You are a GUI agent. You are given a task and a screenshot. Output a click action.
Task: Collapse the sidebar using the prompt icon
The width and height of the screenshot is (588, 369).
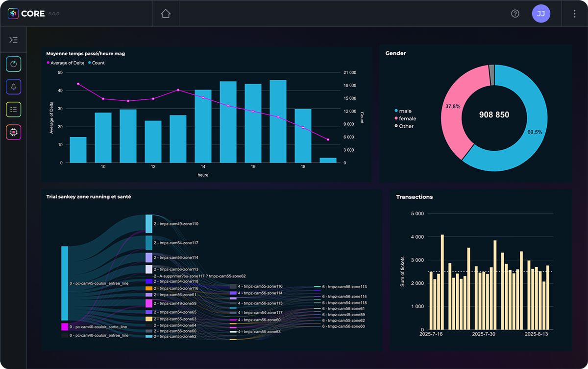pyautogui.click(x=14, y=40)
